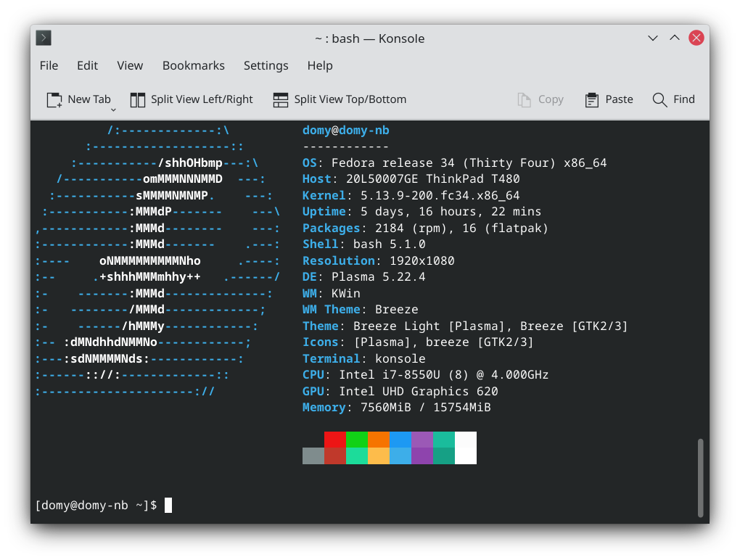Click the gray color block
The width and height of the screenshot is (740, 560).
(x=313, y=456)
